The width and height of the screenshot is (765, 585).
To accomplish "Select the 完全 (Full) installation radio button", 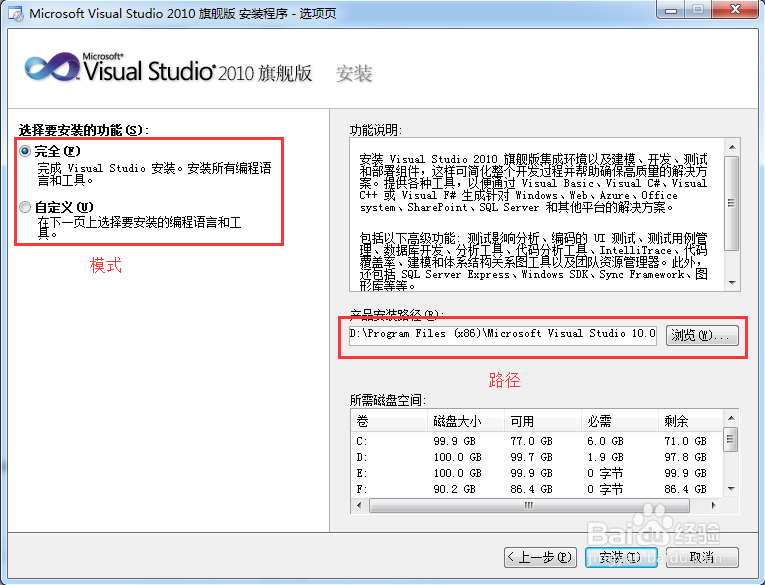I will point(25,151).
